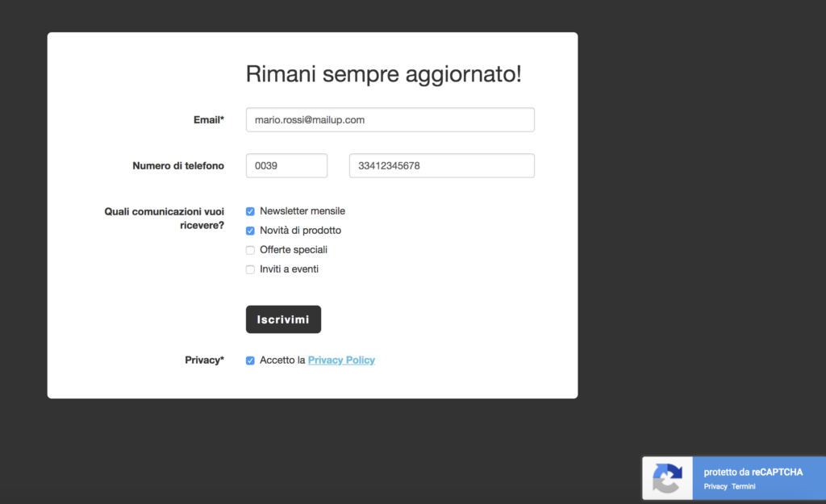Click the Rimani sempre aggiornato! heading
This screenshot has width=826, height=504.
click(x=384, y=74)
